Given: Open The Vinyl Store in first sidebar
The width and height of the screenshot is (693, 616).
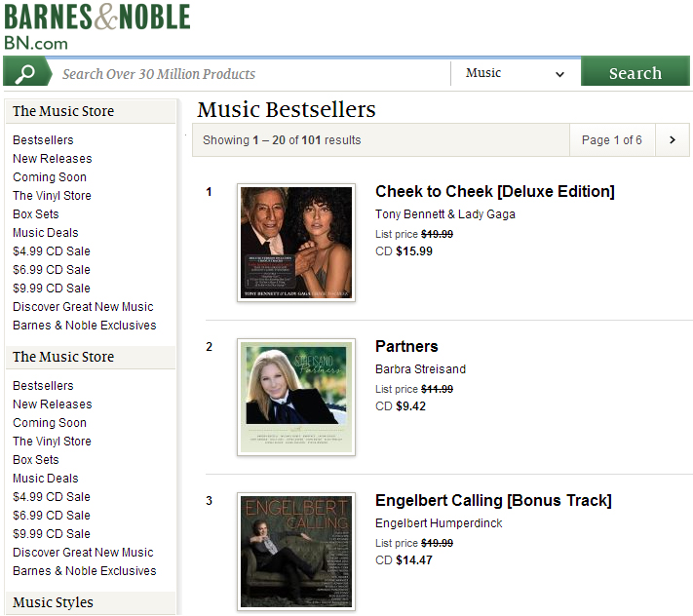Looking at the screenshot, I should [52, 196].
